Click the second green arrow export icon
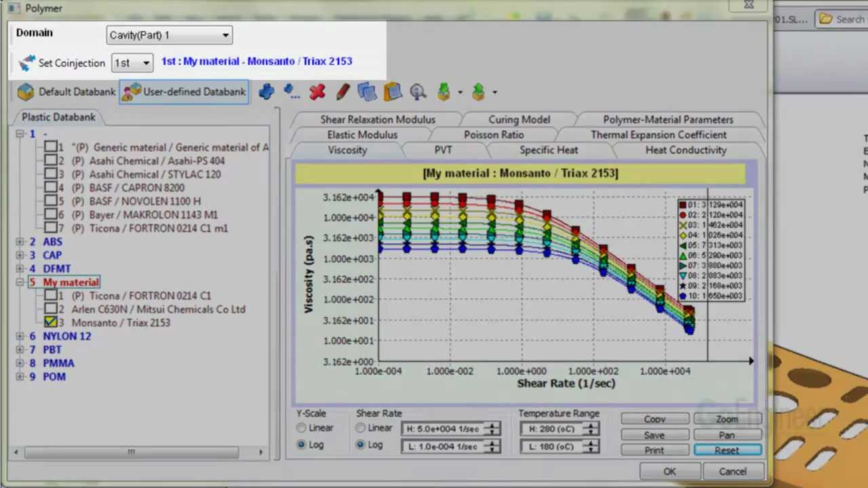This screenshot has width=868, height=488. point(479,91)
